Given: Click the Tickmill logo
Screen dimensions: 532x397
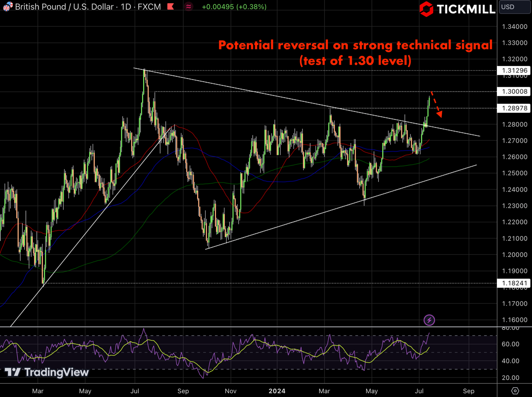Looking at the screenshot, I should [457, 9].
